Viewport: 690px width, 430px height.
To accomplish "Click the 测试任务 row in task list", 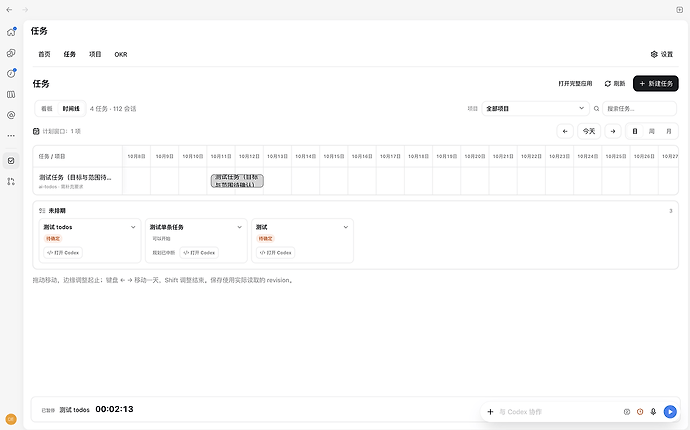I will tap(77, 181).
